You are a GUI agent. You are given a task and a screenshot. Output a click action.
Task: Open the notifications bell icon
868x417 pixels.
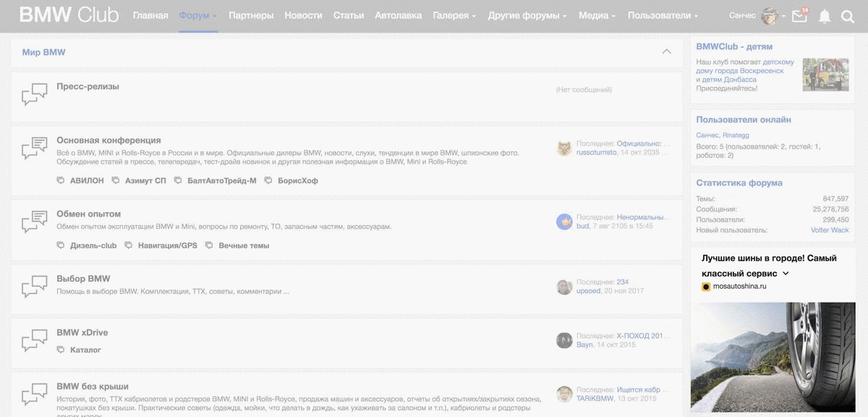pos(824,17)
